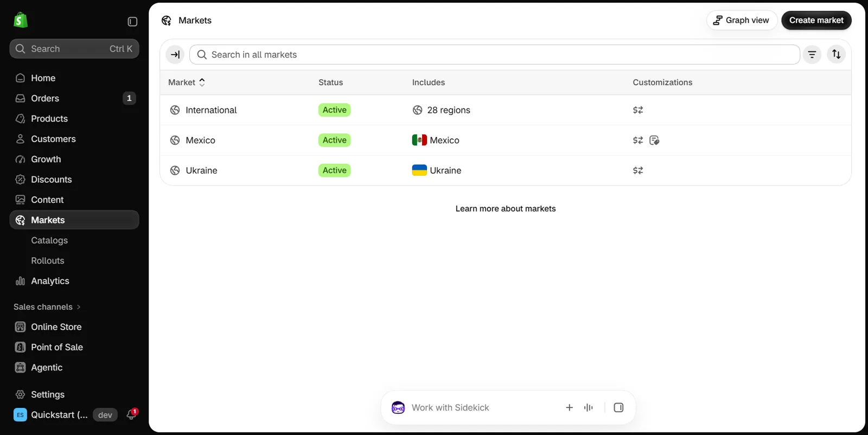868x435 pixels.
Task: Open the Products section
Action: 74,119
